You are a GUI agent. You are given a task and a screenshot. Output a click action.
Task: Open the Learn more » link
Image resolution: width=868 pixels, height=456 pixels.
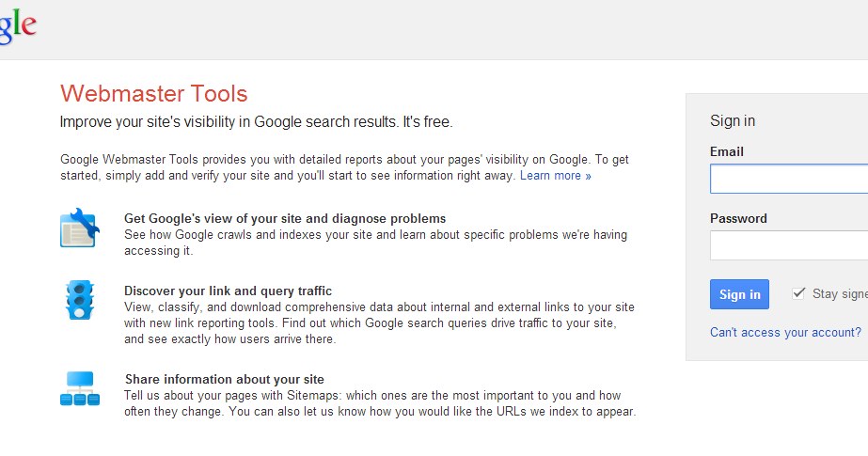pyautogui.click(x=555, y=176)
